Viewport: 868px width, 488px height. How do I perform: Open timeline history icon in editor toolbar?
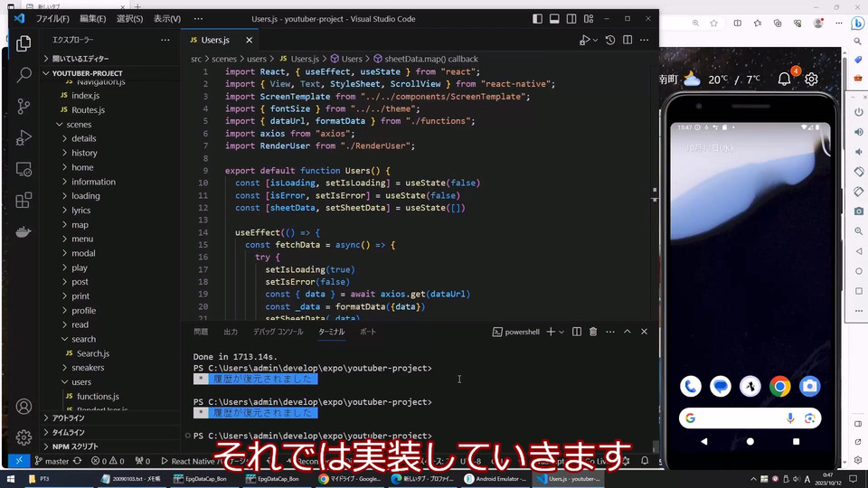coord(610,40)
